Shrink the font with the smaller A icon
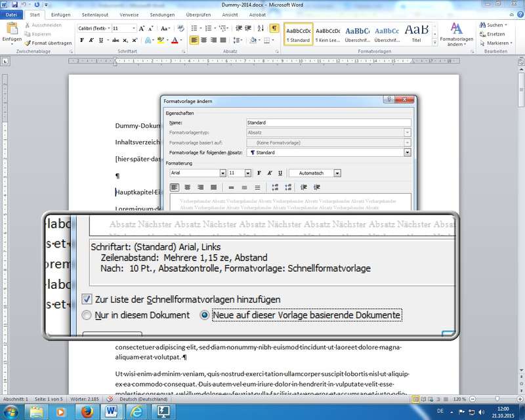This screenshot has height=420, width=525. (151, 28)
